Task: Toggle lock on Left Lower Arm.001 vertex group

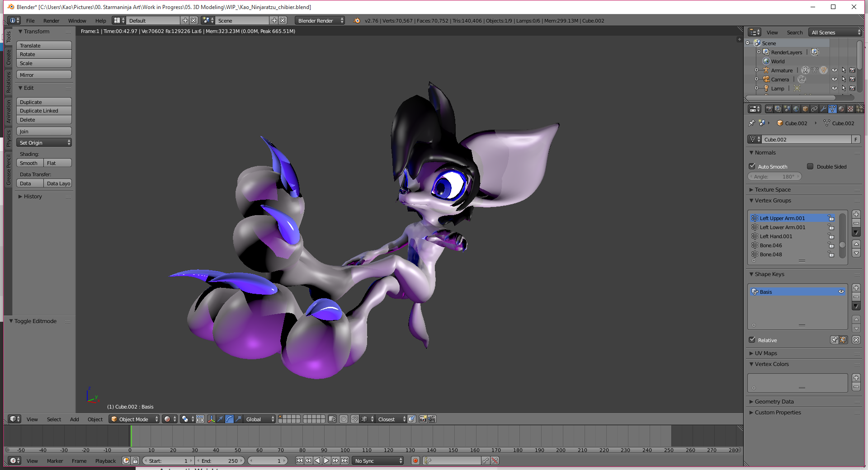Action: [x=831, y=227]
